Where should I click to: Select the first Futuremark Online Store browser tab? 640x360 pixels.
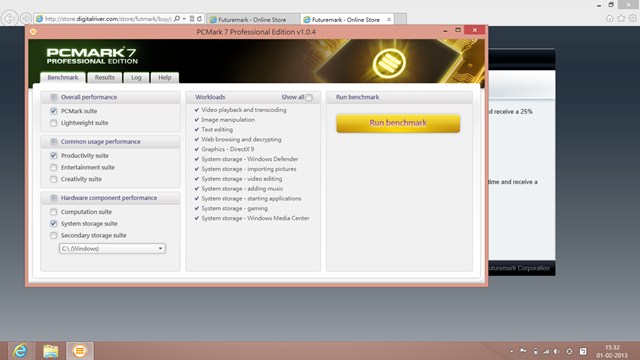[253, 19]
